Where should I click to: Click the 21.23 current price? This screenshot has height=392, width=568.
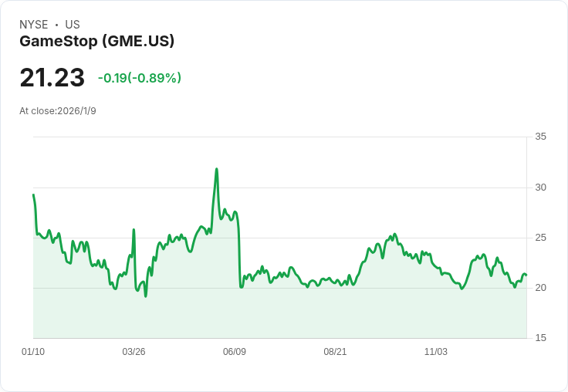click(x=52, y=77)
